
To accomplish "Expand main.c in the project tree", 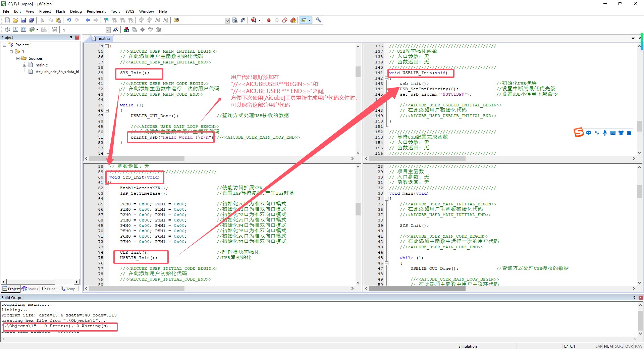I will [24, 65].
